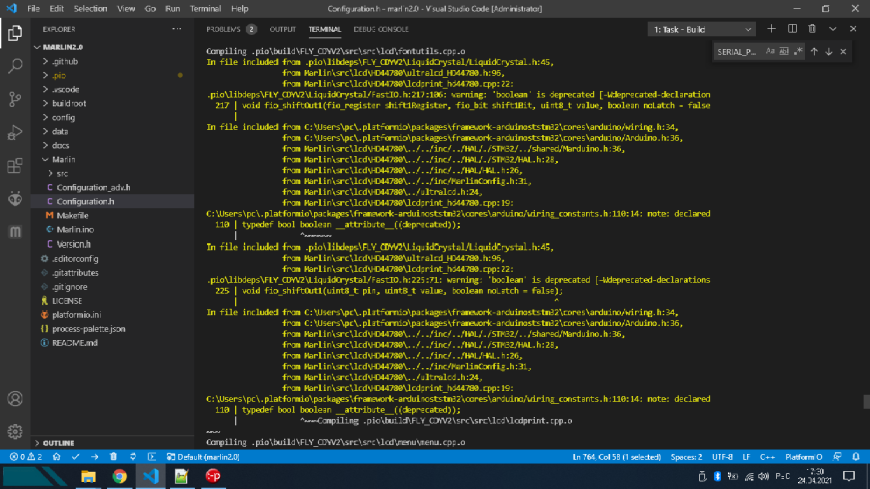Open the Terminal menu
Image resolution: width=870 pixels, height=489 pixels.
(205, 9)
